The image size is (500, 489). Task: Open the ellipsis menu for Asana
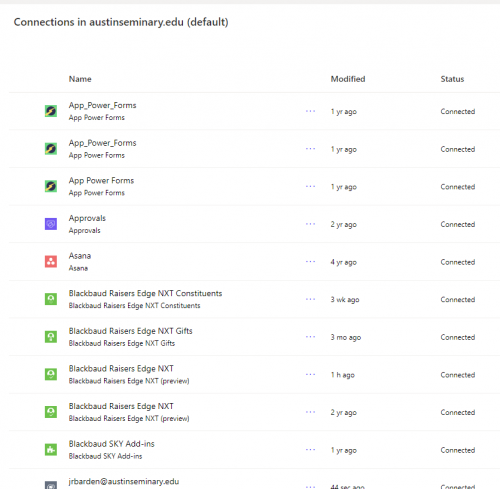point(310,262)
